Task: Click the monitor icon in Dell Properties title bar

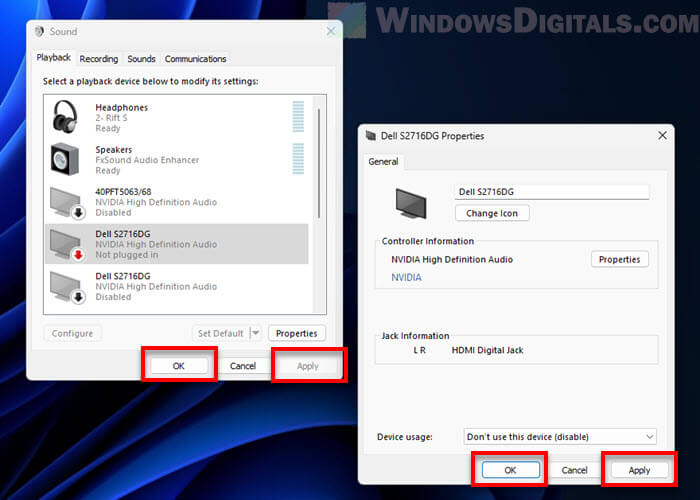Action: pyautogui.click(x=371, y=136)
